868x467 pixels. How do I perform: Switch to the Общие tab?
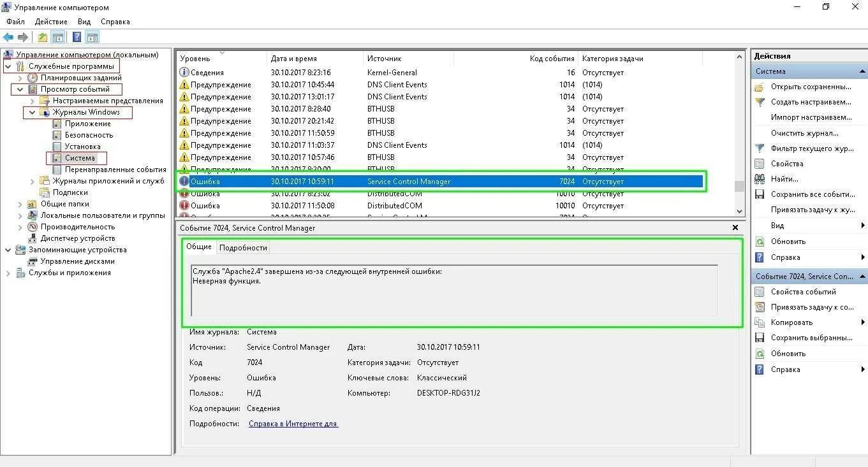tap(199, 247)
